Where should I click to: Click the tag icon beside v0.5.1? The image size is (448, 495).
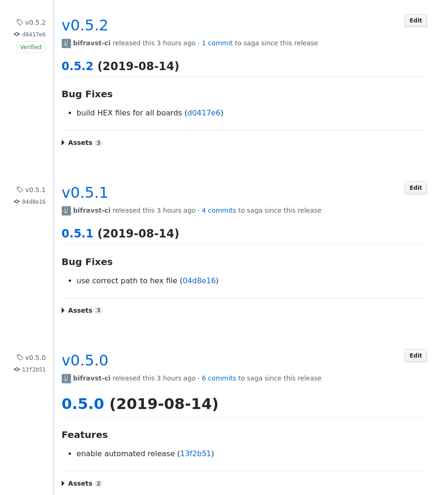click(x=20, y=189)
